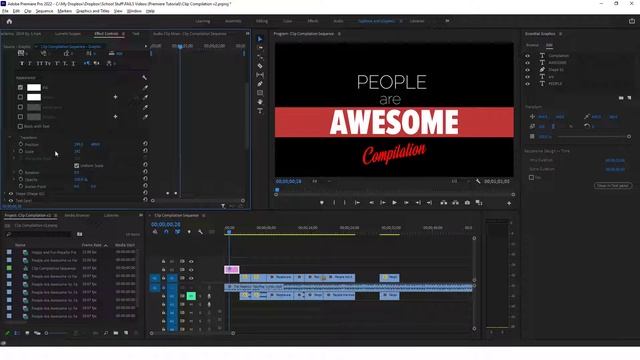640x360 pixels.
Task: Click the Fill color swatch
Action: (x=34, y=87)
